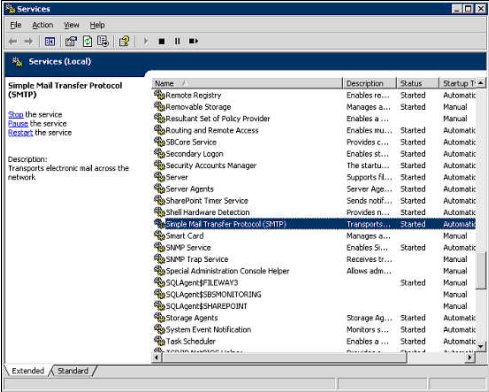Click the Services (Local) header text
The width and height of the screenshot is (489, 392).
click(60, 62)
